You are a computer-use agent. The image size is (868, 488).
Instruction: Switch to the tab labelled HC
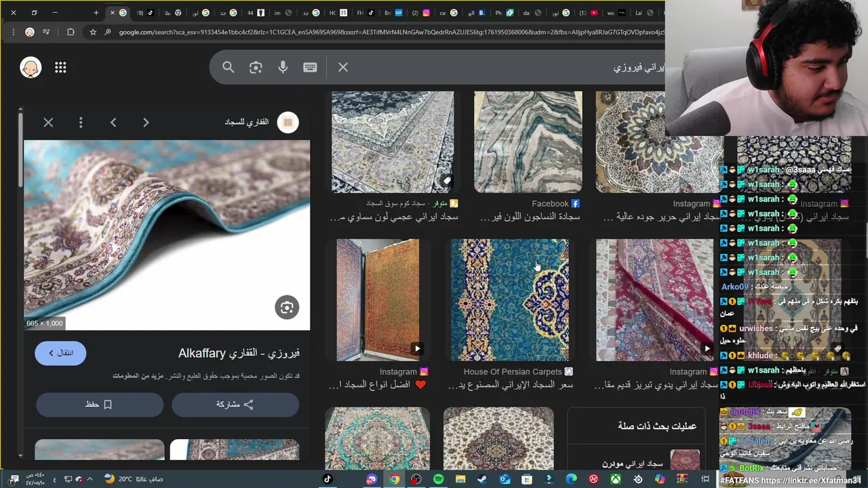pos(338,12)
